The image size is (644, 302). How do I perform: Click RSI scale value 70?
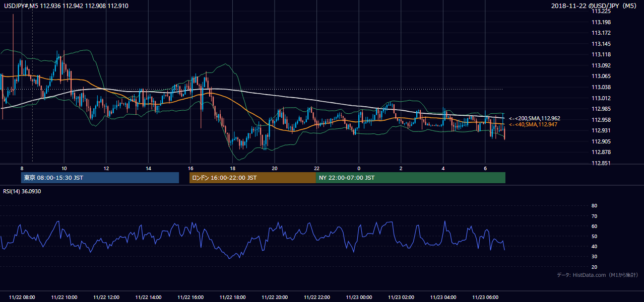(594, 216)
